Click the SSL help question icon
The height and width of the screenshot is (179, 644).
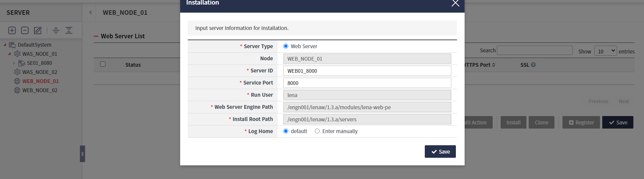533,65
